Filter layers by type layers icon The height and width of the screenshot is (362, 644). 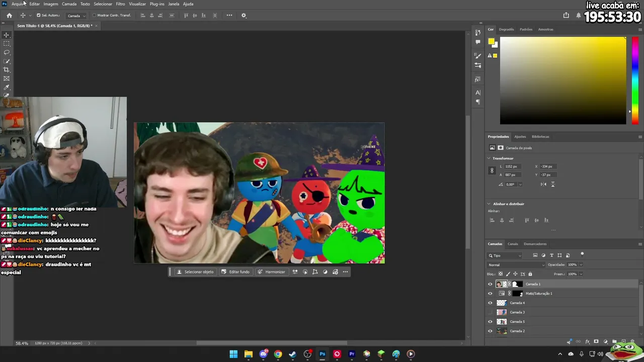click(x=551, y=255)
